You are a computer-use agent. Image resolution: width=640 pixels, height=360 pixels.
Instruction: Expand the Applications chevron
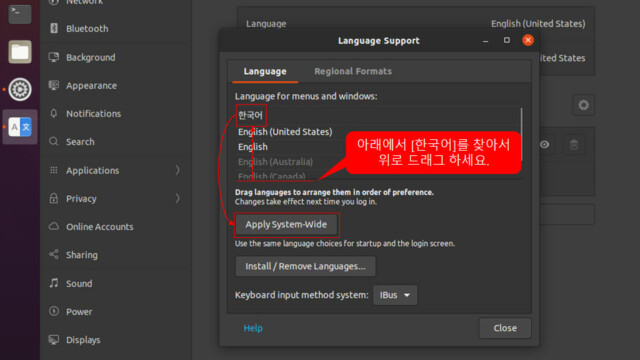point(178,170)
